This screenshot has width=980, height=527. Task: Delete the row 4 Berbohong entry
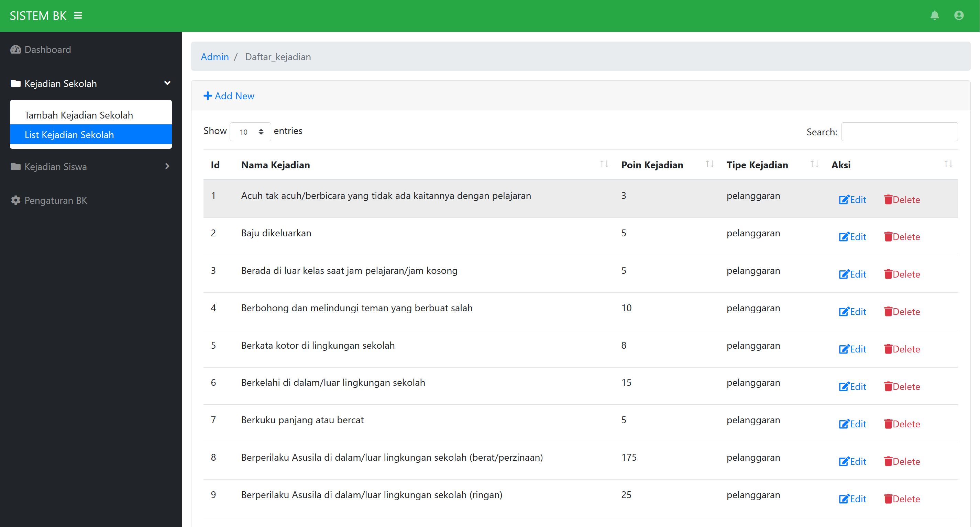click(902, 312)
